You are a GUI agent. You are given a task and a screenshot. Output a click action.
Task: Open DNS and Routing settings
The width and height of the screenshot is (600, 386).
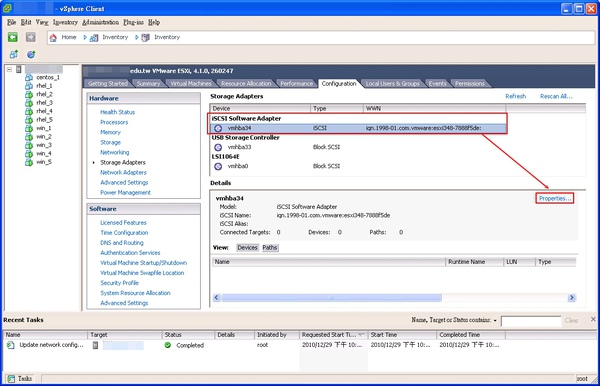(122, 243)
